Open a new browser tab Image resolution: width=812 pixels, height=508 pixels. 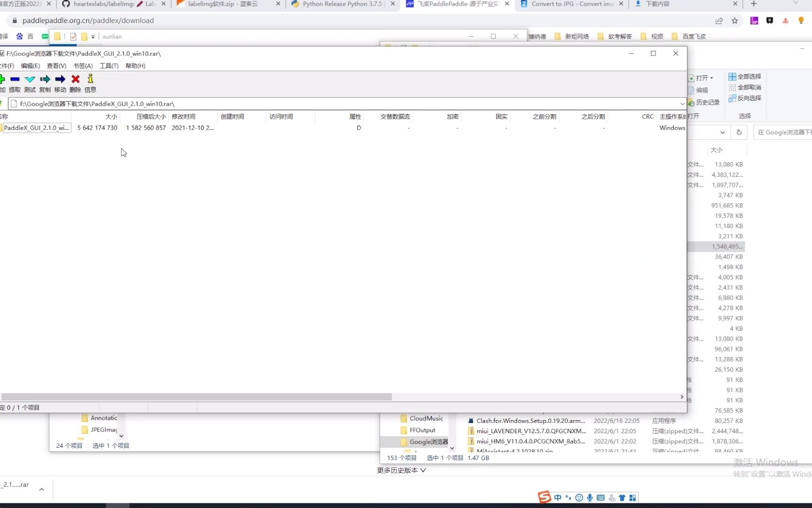(x=754, y=4)
